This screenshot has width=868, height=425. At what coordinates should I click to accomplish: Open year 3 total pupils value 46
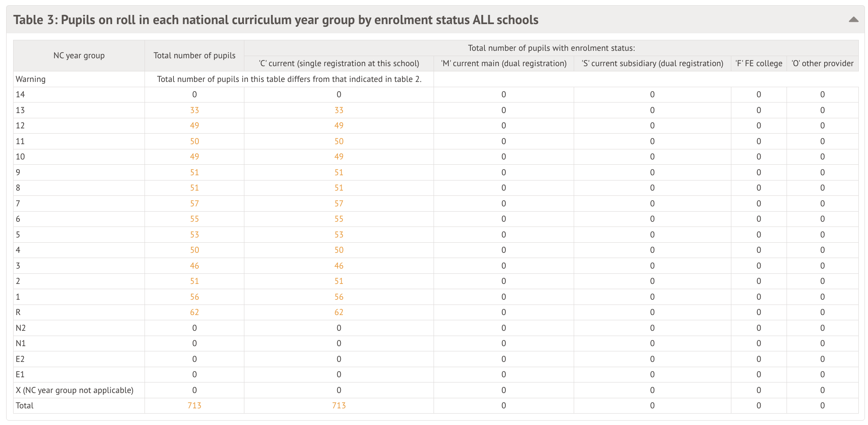point(194,266)
